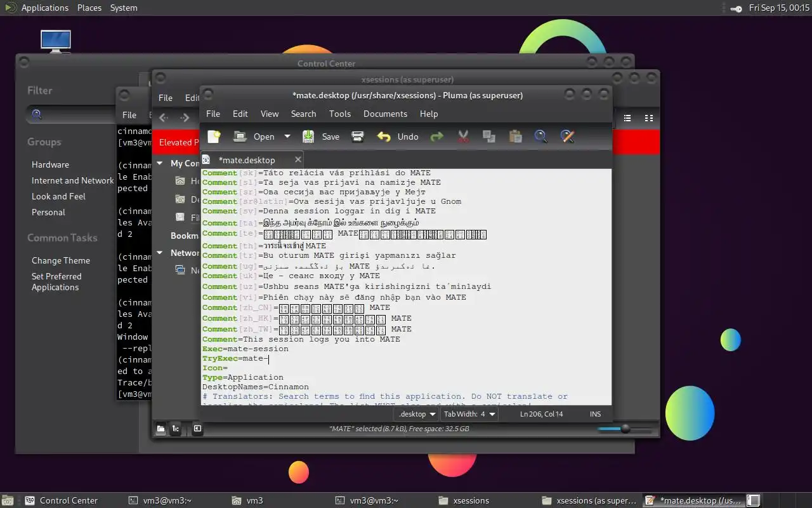This screenshot has height=508, width=812.
Task: Click the Exec=mate-session line
Action: (246, 349)
